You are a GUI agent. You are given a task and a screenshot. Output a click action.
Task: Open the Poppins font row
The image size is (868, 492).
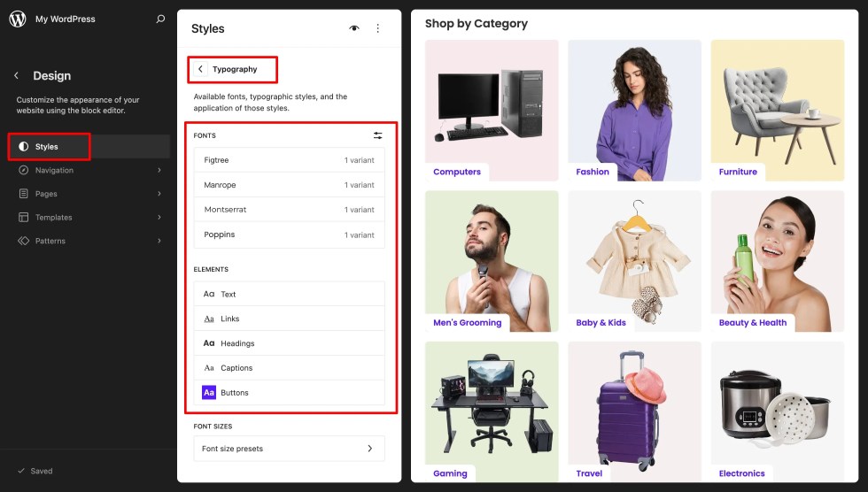[x=289, y=234]
